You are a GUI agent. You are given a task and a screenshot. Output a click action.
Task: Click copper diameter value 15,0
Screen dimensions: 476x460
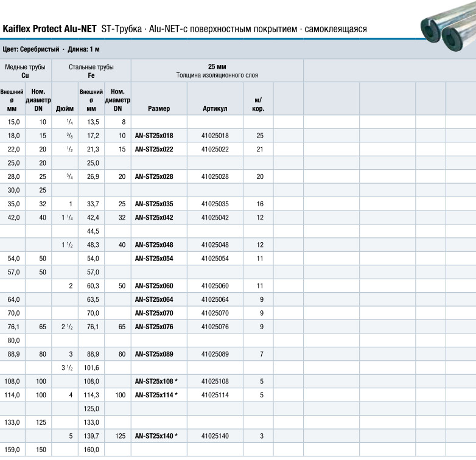pyautogui.click(x=13, y=122)
